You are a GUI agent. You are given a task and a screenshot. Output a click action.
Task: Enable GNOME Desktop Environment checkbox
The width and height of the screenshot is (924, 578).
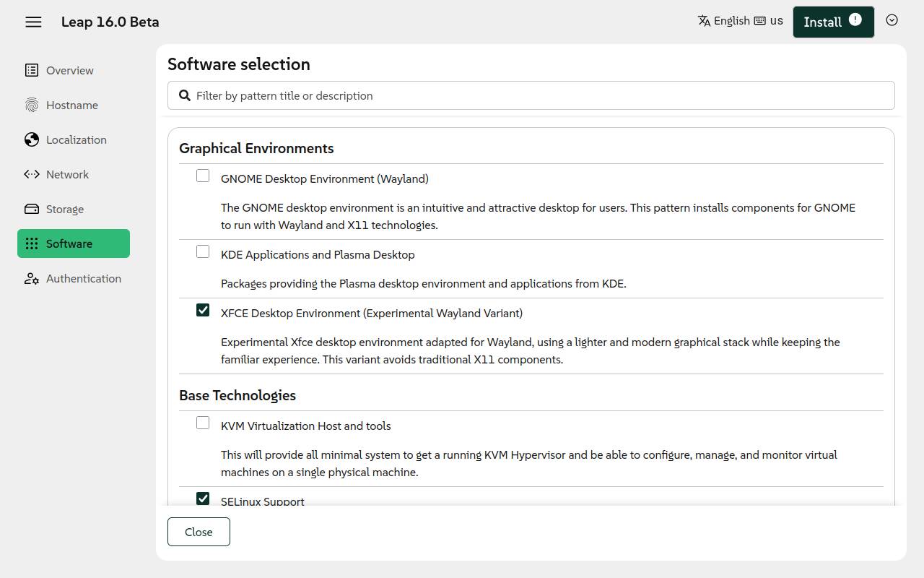click(x=203, y=176)
